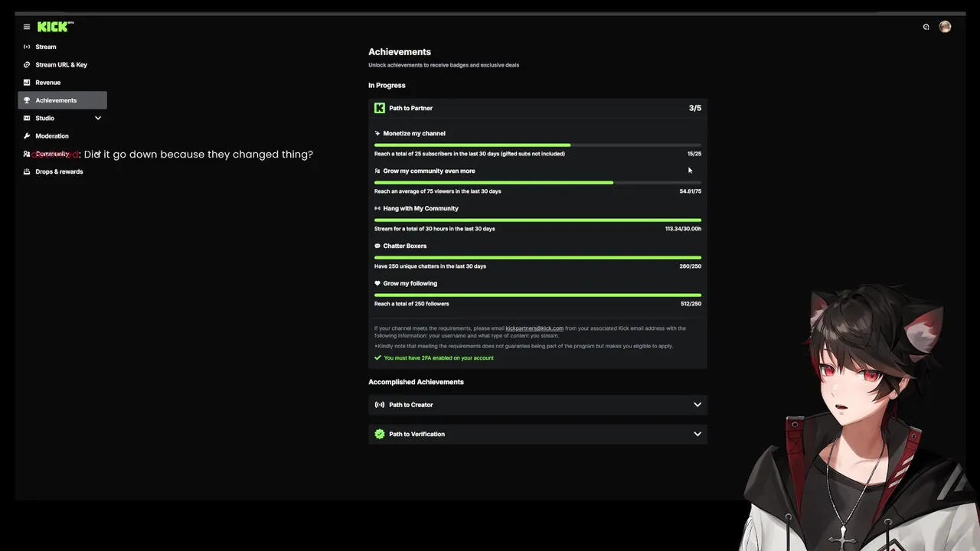The height and width of the screenshot is (551, 980).
Task: Click the Revenue chart icon
Action: (27, 83)
